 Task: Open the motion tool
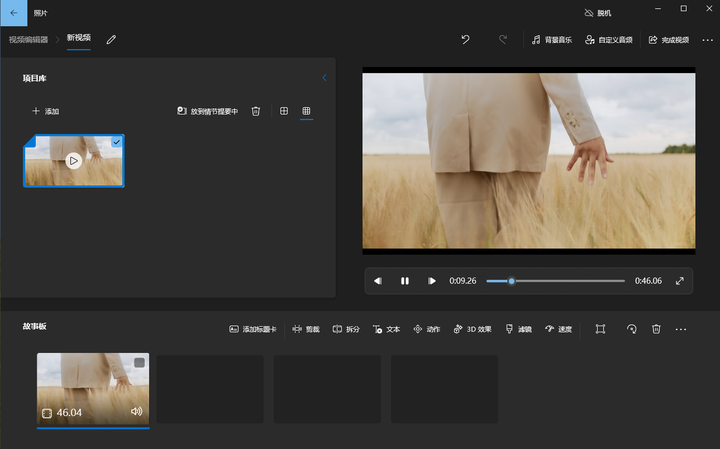[427, 329]
